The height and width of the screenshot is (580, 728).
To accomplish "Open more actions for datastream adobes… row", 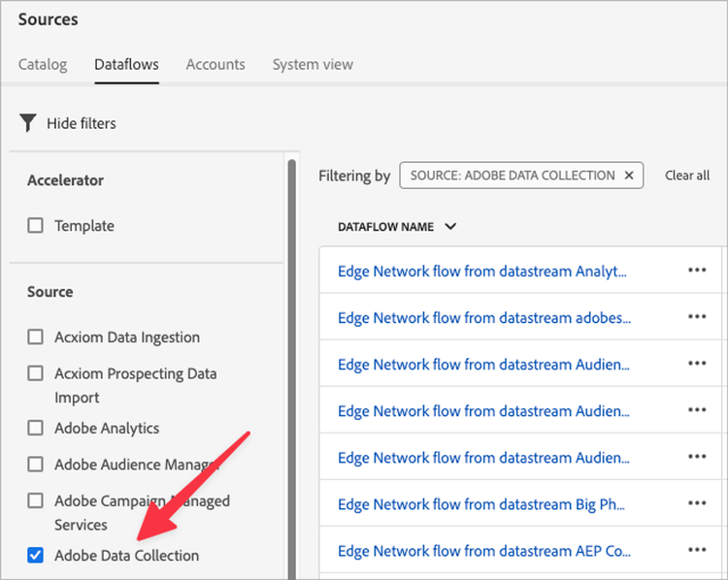I will point(697,317).
